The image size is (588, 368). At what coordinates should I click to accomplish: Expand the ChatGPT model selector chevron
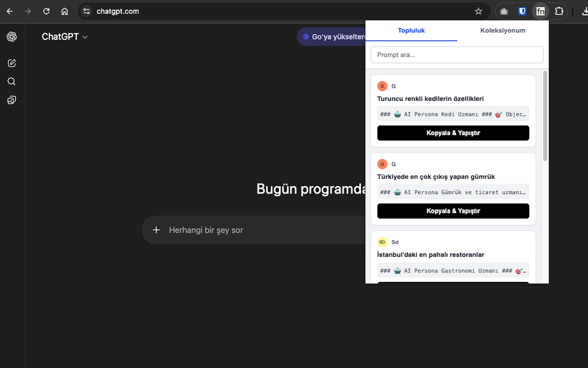click(x=85, y=37)
